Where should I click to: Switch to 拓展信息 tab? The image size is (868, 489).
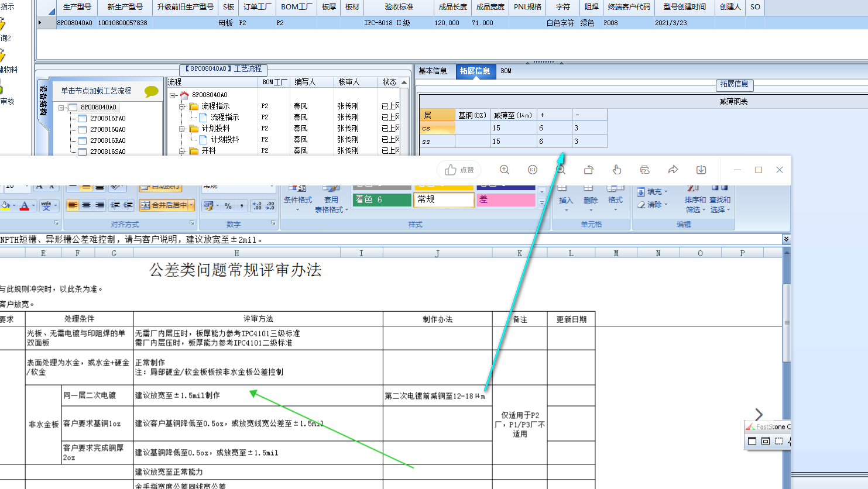tap(475, 71)
